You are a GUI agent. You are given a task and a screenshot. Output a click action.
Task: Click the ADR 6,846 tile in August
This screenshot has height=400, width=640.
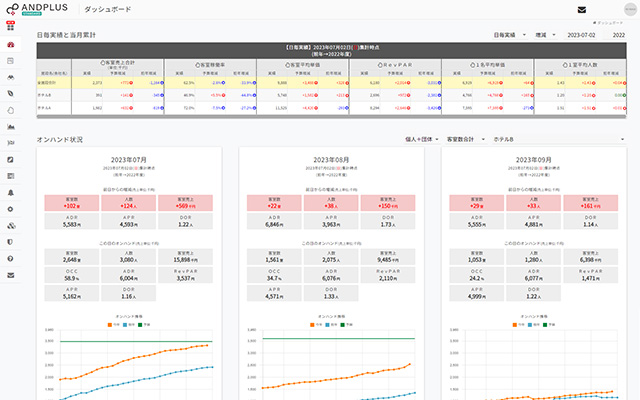coord(274,221)
